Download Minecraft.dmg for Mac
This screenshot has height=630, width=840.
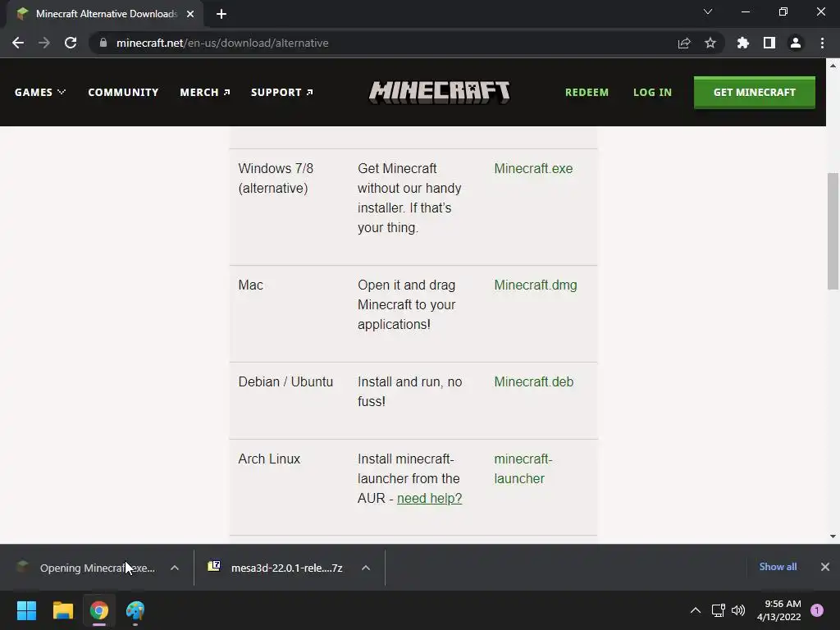click(x=535, y=285)
